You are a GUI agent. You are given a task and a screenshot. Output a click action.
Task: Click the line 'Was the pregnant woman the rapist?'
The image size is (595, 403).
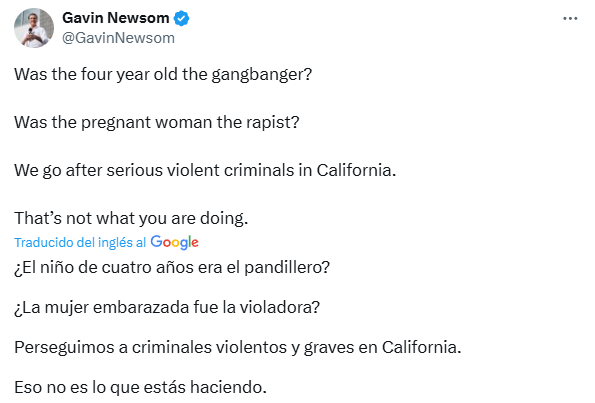point(157,123)
